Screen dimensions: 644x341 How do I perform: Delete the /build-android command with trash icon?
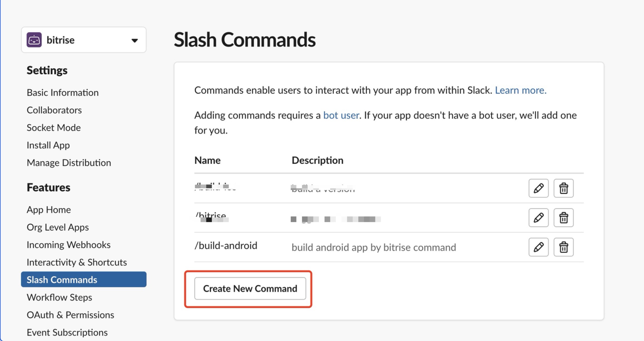click(563, 247)
